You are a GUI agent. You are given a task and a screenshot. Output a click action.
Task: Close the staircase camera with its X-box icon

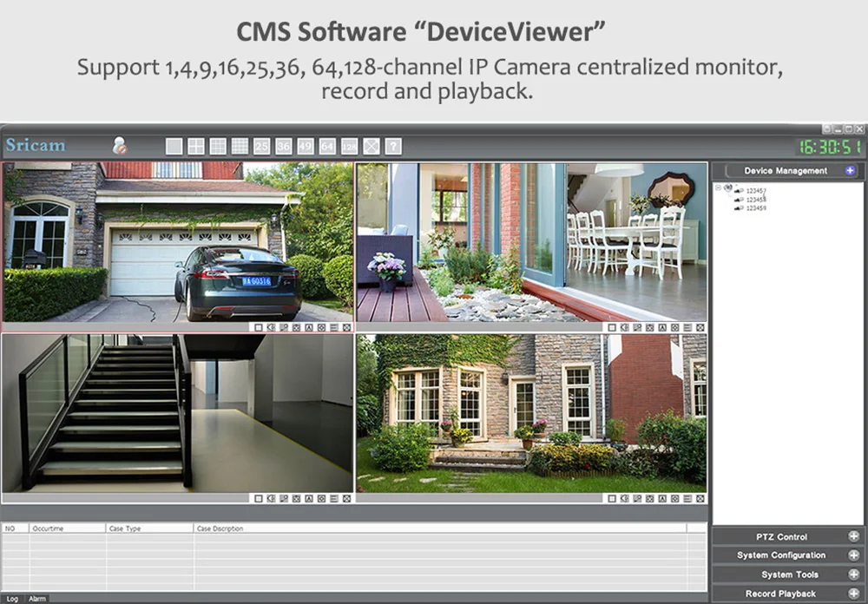point(346,499)
